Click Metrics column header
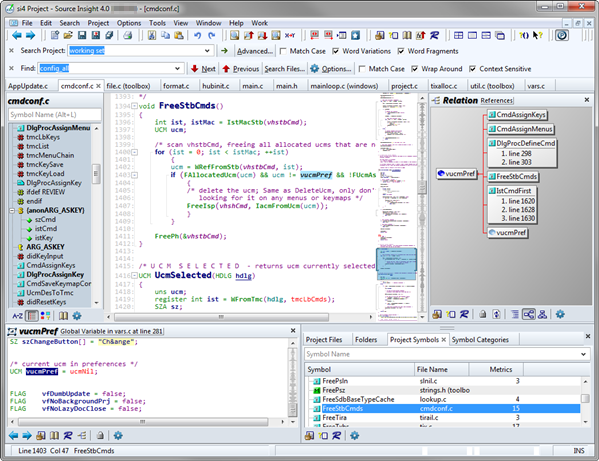 pos(496,369)
